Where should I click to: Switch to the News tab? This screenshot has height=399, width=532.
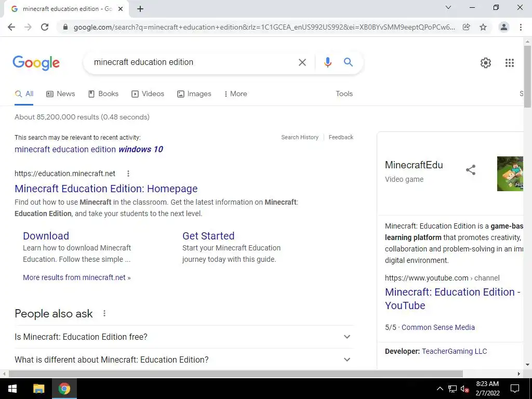click(x=60, y=94)
